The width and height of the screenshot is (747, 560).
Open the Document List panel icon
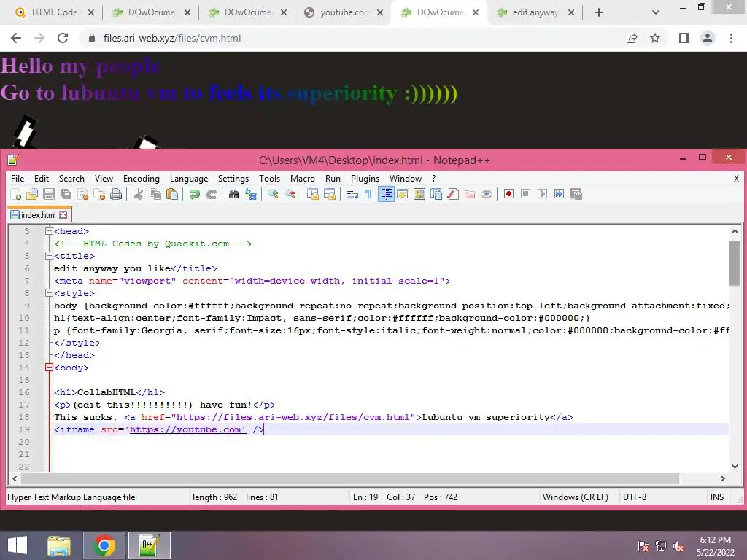pos(436,194)
